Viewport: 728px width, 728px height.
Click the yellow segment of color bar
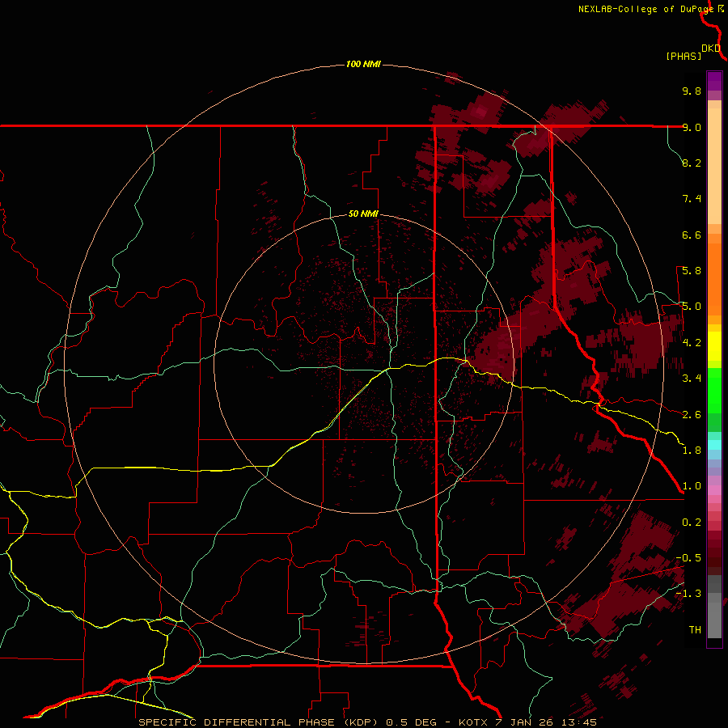tap(714, 346)
